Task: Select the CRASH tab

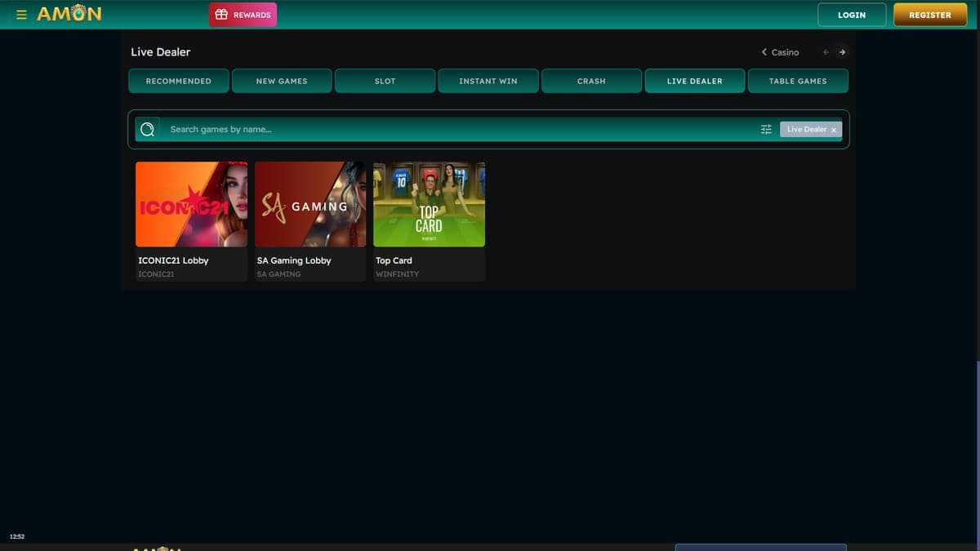Action: coord(591,81)
